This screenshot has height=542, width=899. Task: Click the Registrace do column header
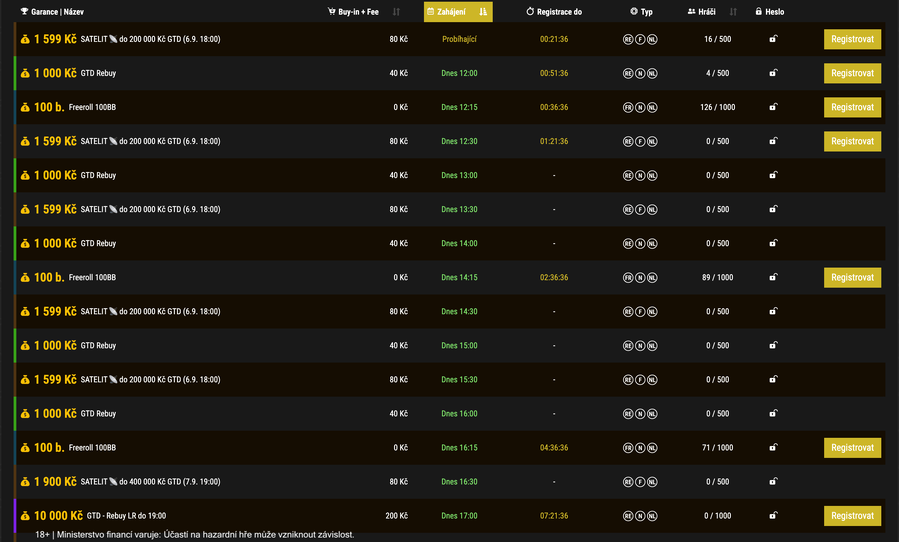pyautogui.click(x=554, y=11)
